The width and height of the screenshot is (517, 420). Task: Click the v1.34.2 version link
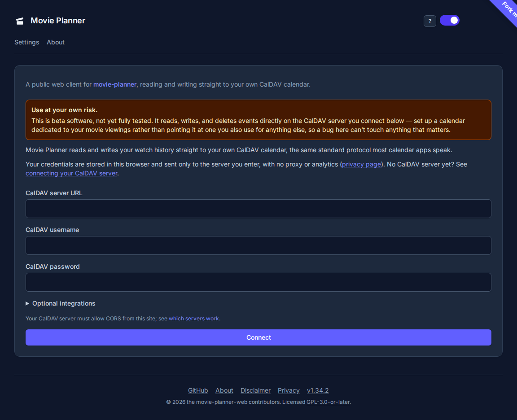[318, 390]
